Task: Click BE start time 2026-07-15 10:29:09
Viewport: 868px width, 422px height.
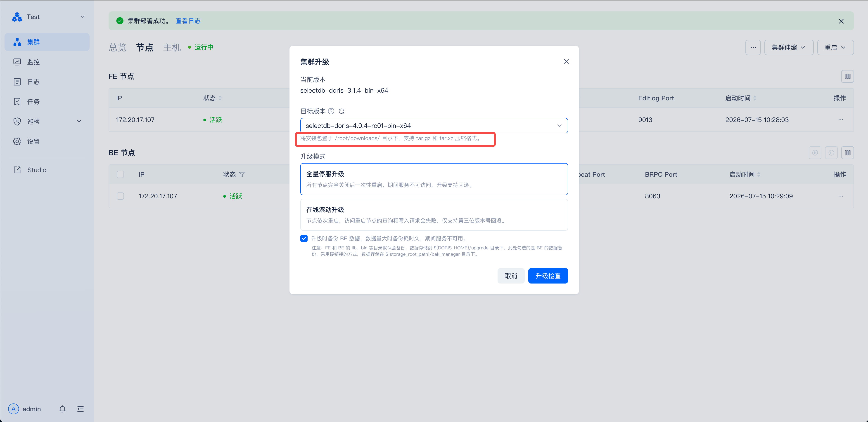Action: (x=761, y=196)
